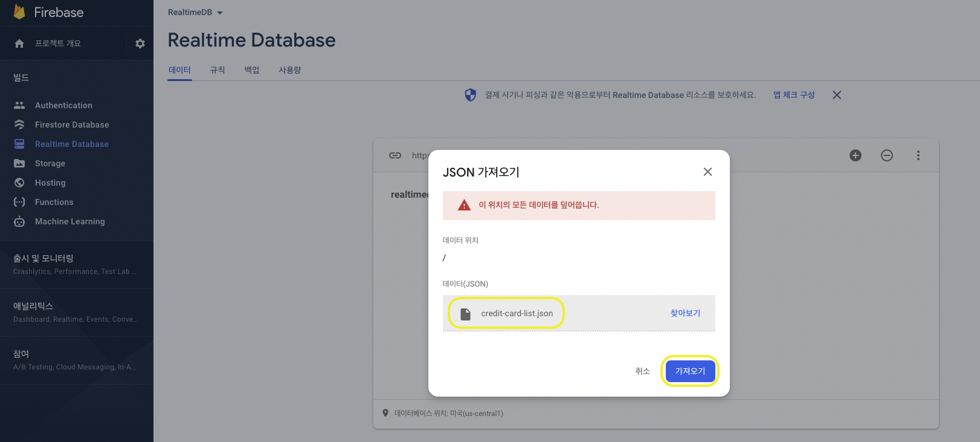Switch to the 데이터 tab
This screenshot has width=980, height=442.
(x=179, y=70)
